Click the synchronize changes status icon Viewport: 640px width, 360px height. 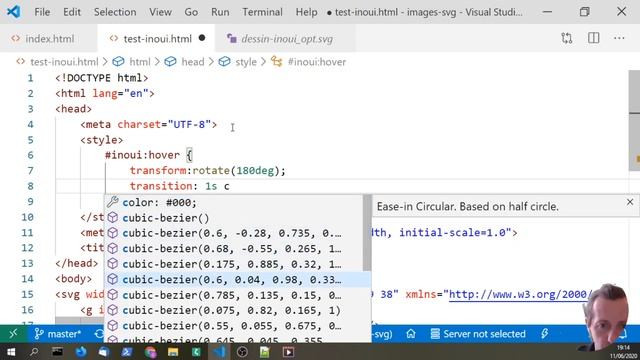tap(99, 334)
